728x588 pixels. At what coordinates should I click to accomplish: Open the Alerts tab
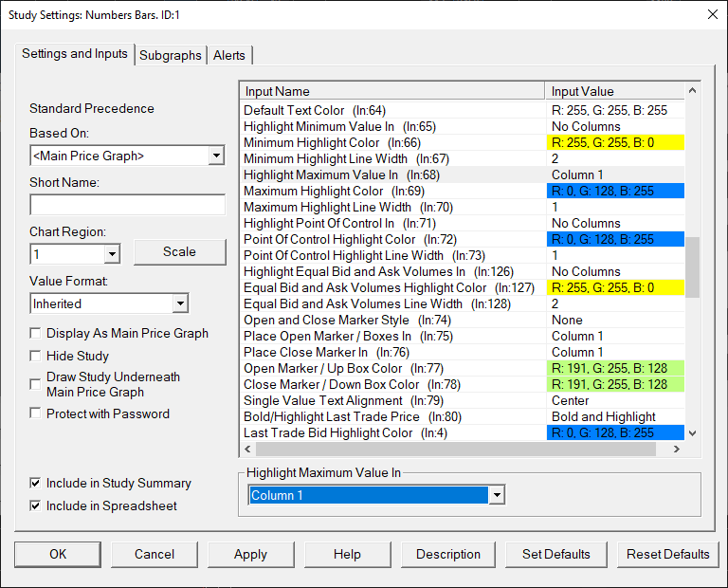click(228, 55)
